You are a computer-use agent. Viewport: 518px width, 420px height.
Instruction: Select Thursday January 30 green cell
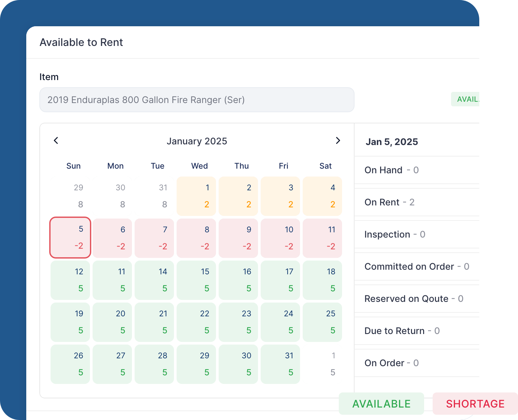[238, 364]
